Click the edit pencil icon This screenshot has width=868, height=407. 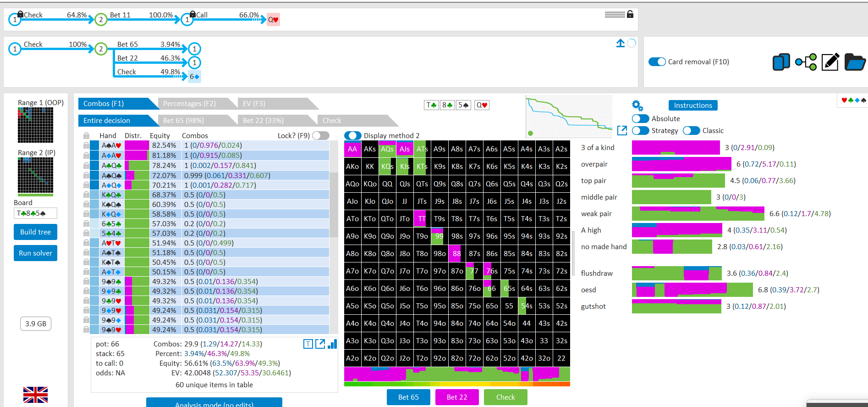(830, 62)
